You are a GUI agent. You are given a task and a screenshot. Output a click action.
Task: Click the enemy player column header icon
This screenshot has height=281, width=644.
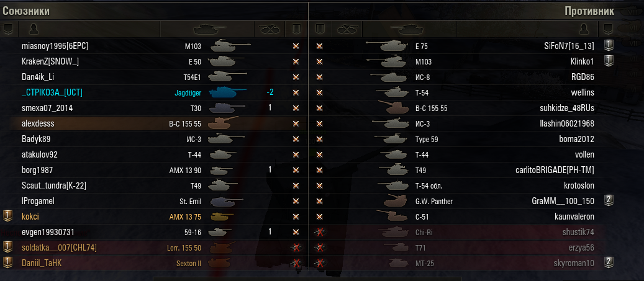[x=583, y=29]
